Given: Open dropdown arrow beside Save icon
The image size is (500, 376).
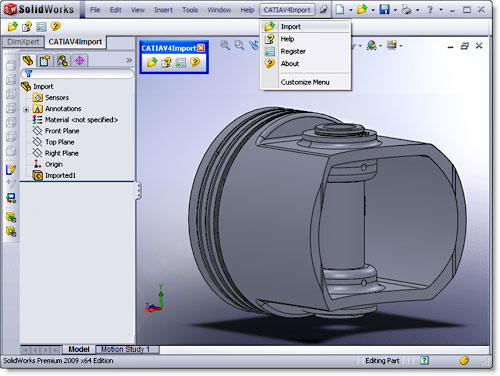Looking at the screenshot, I should pos(395,10).
